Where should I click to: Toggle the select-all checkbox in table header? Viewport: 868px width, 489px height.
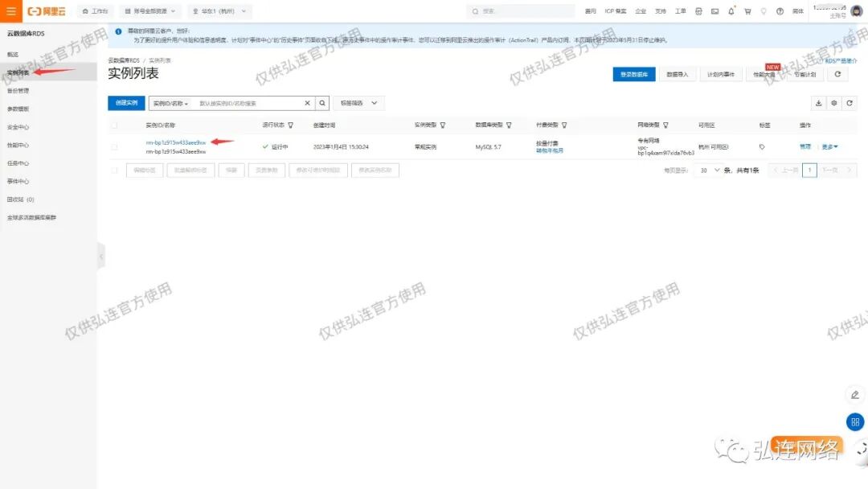pyautogui.click(x=115, y=125)
